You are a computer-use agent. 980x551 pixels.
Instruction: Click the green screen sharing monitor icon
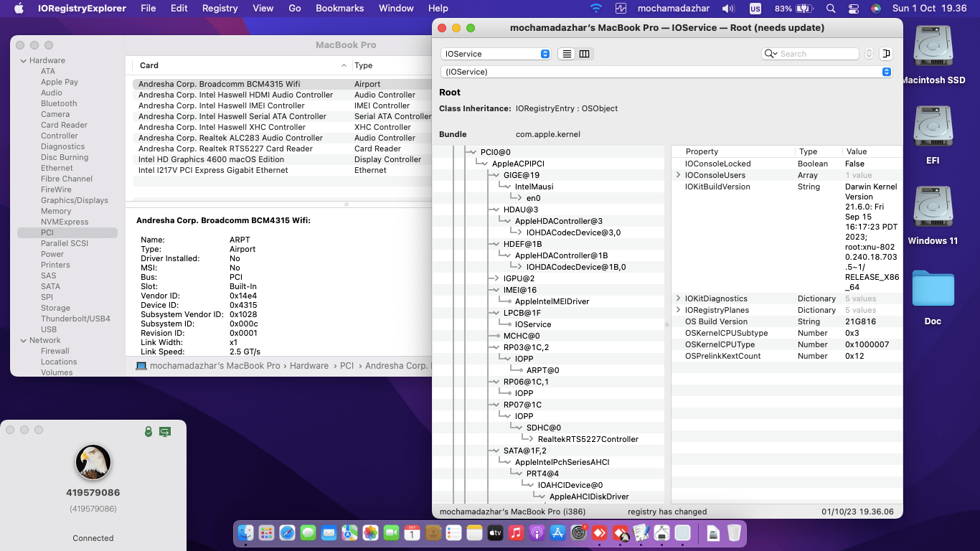pos(165,431)
